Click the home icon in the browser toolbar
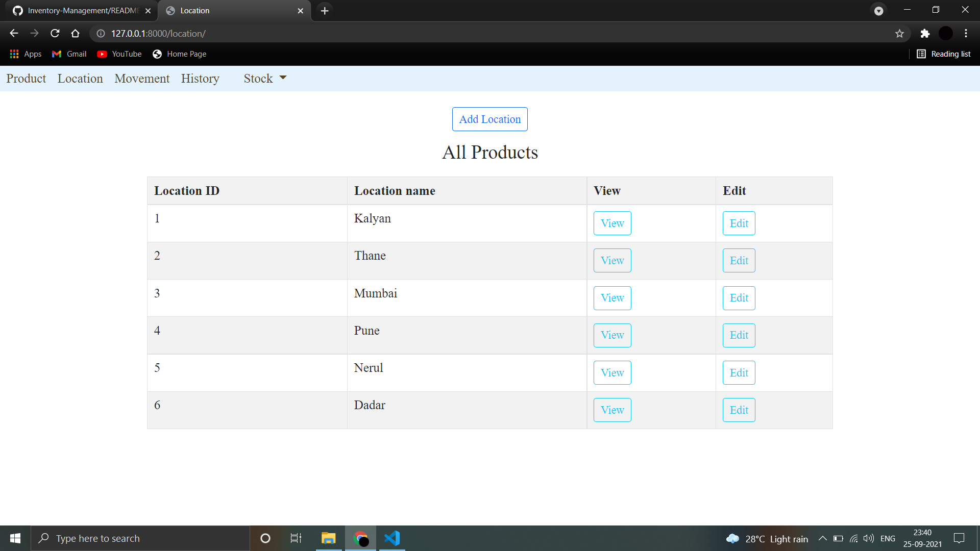Image resolution: width=980 pixels, height=551 pixels. click(x=75, y=33)
